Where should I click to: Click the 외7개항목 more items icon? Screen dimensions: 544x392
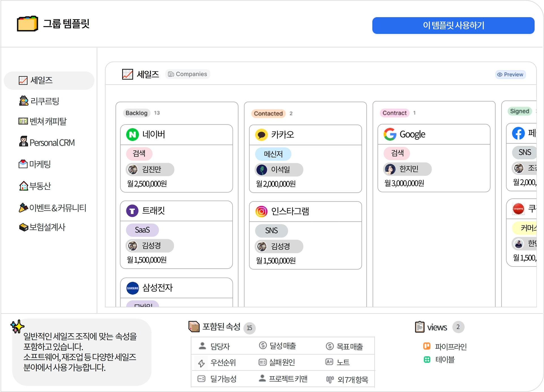[x=330, y=379]
